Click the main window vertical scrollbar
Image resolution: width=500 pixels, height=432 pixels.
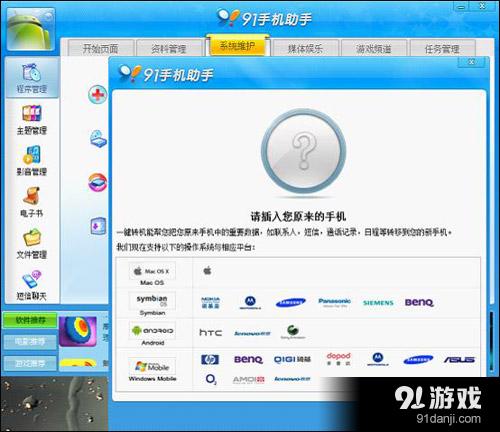point(492,340)
